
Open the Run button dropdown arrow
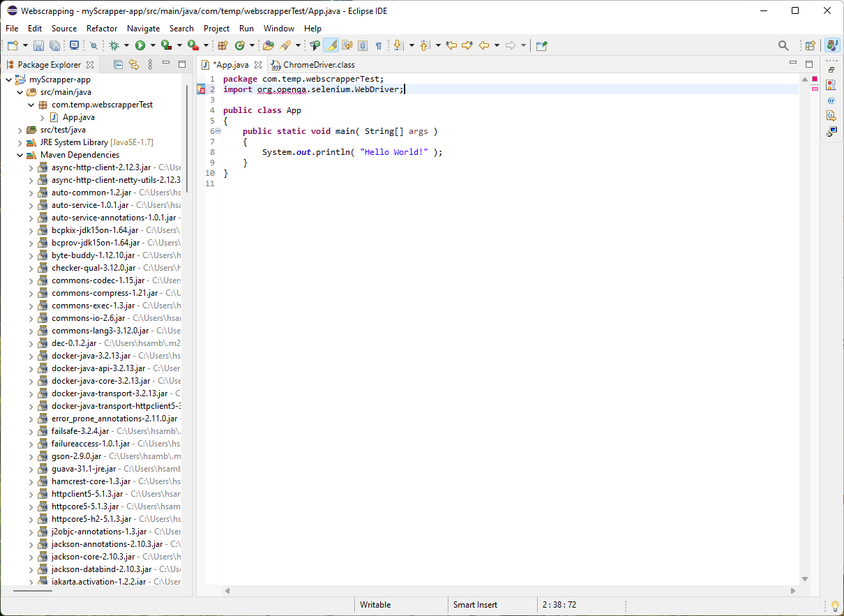(x=153, y=46)
